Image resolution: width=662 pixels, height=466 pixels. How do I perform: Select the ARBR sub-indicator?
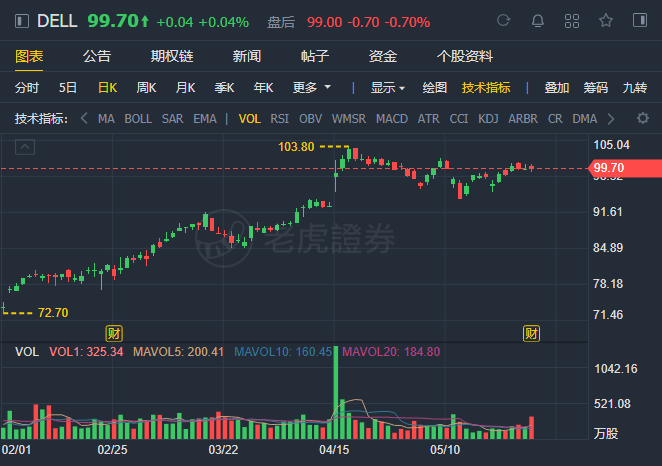pyautogui.click(x=523, y=119)
